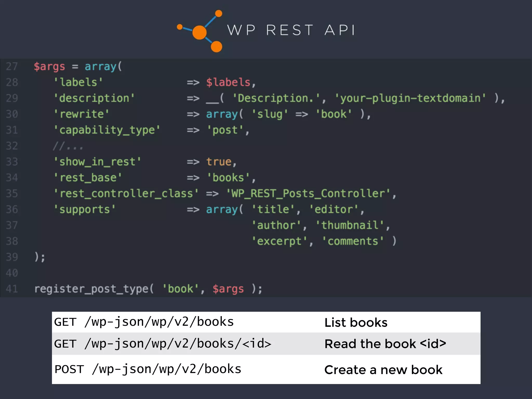Click the 'WP_REST_Posts_Controller' string
The height and width of the screenshot is (399, 532).
coord(308,194)
